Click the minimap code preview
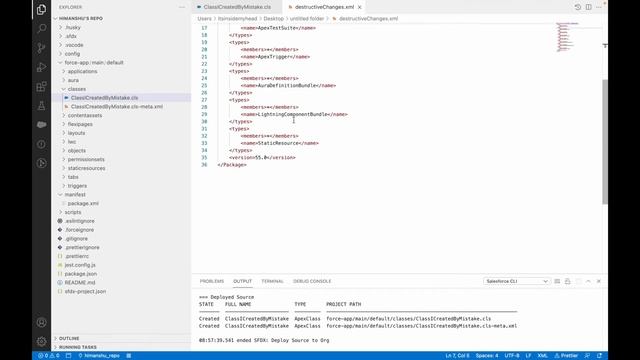 [567, 37]
